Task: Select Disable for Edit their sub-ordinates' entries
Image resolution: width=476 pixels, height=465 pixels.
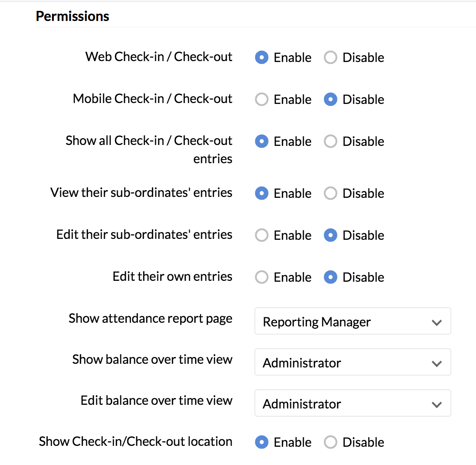Action: tap(331, 235)
